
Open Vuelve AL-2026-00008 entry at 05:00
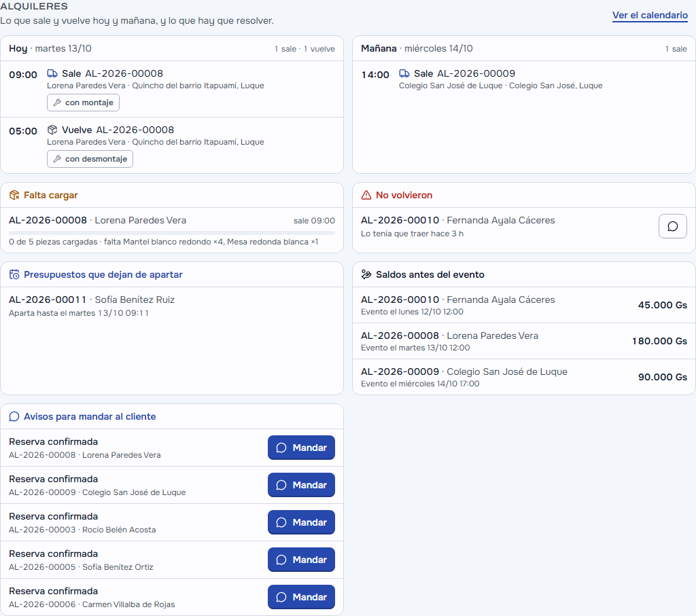click(172, 145)
